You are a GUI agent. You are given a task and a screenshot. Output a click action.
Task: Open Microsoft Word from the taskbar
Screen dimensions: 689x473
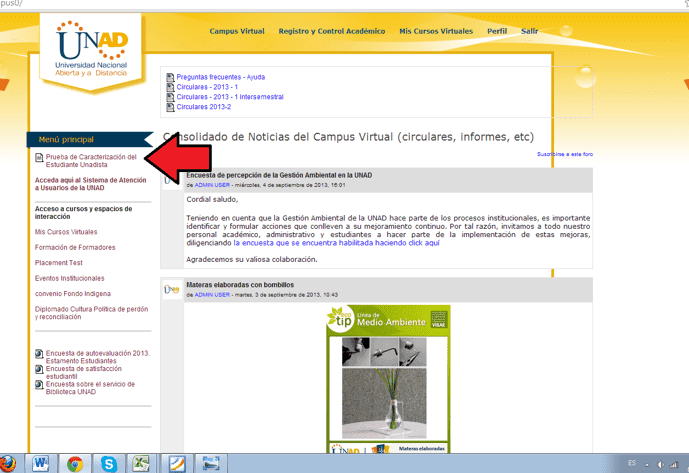41,463
